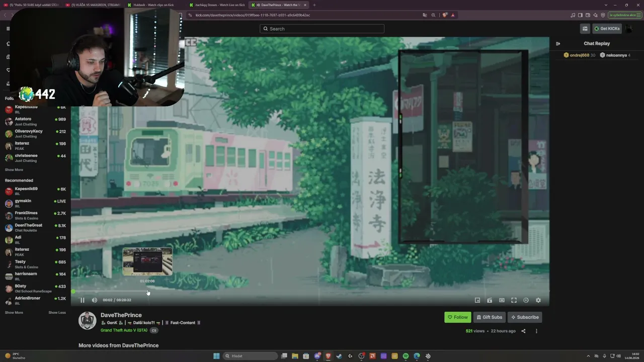
Task: Open Windows Start menu
Action: click(x=216, y=356)
